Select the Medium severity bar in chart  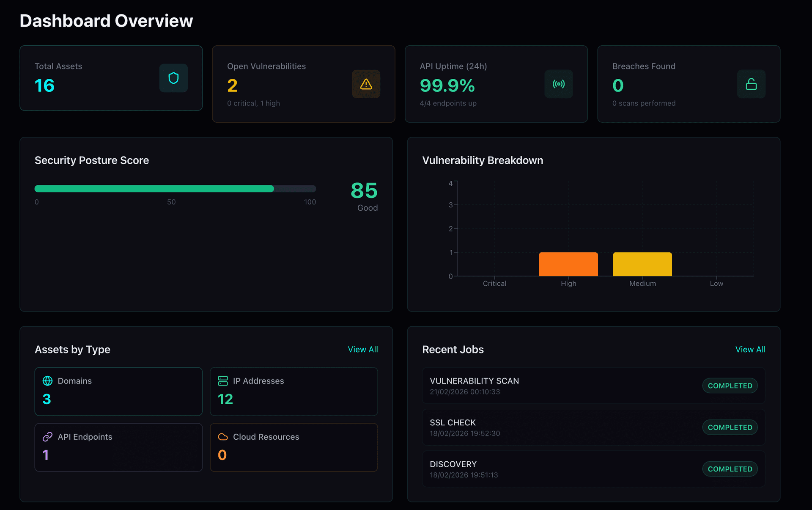point(642,264)
